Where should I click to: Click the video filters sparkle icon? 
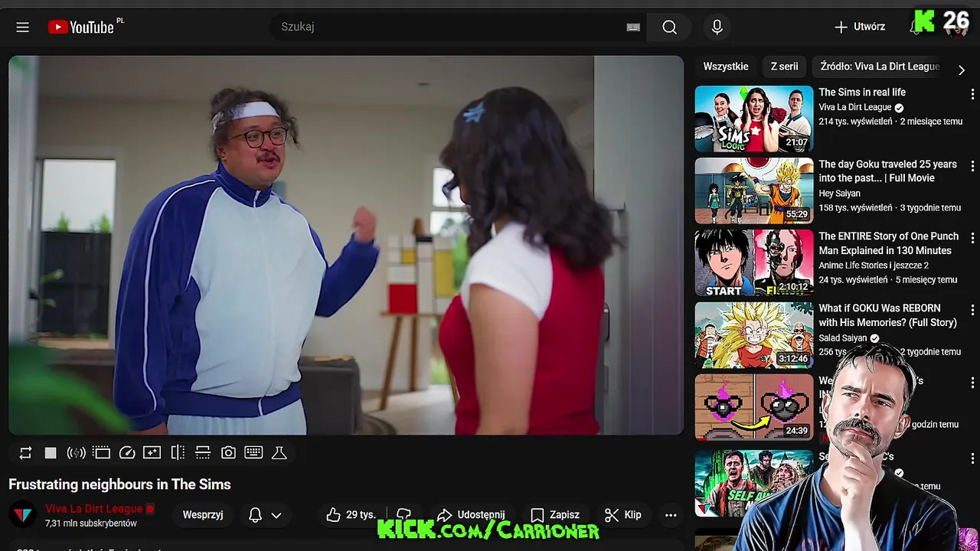[152, 453]
